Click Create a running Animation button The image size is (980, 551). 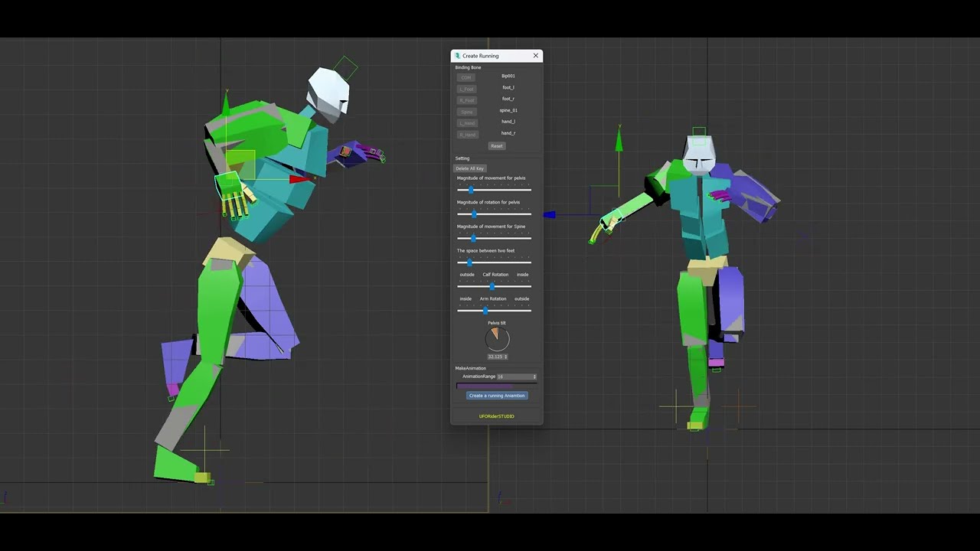497,396
